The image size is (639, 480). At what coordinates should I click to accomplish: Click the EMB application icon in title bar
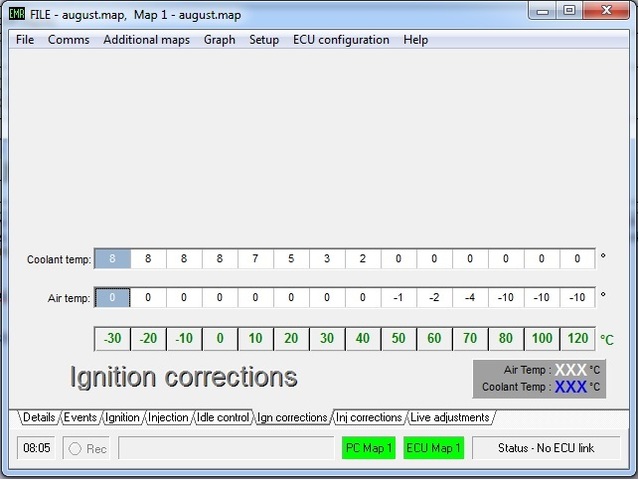click(x=17, y=12)
